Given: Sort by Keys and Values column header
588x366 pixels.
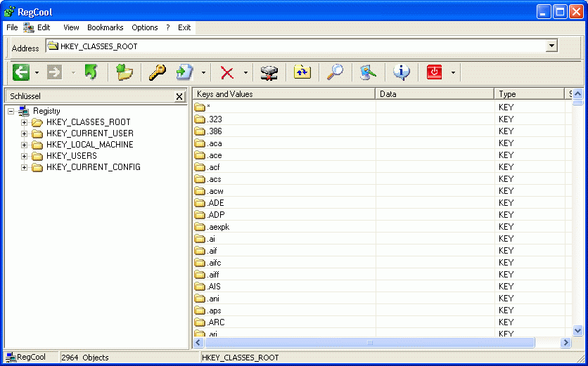Looking at the screenshot, I should pos(284,94).
